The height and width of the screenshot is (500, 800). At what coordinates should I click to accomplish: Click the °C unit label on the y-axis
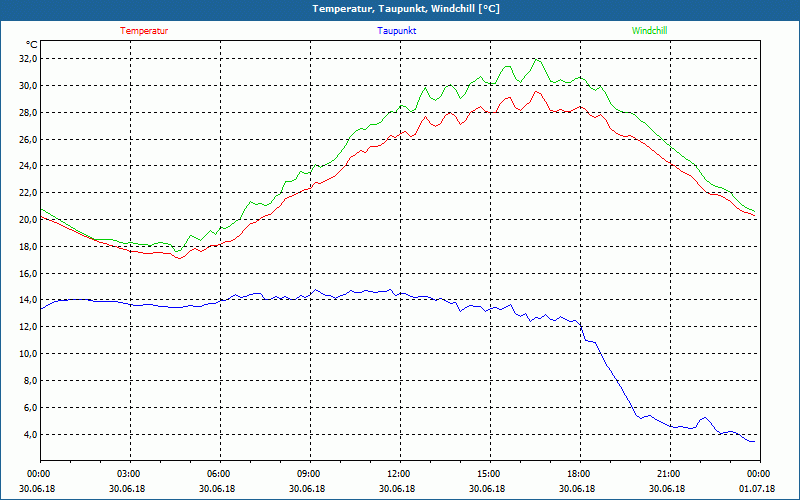pos(32,44)
